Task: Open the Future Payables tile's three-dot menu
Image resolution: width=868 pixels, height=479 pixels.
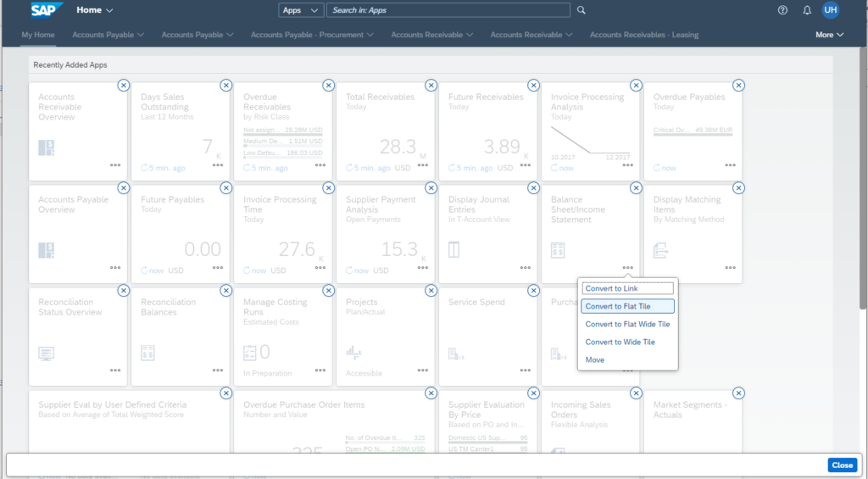Action: 218,268
